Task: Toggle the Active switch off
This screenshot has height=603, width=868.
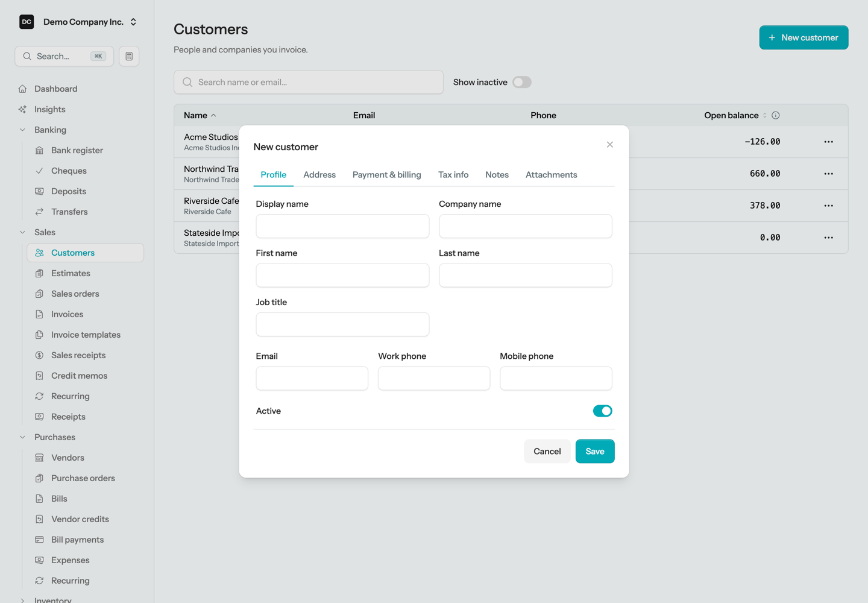Action: click(603, 411)
